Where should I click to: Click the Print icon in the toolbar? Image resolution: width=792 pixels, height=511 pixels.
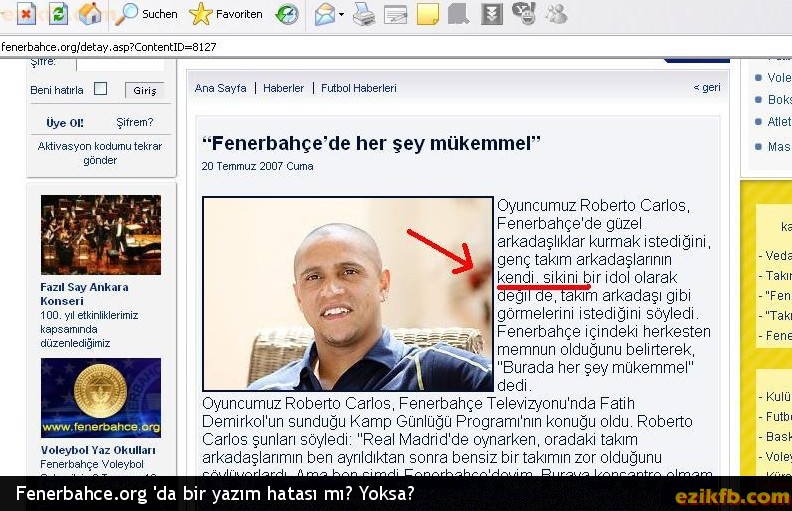(364, 14)
